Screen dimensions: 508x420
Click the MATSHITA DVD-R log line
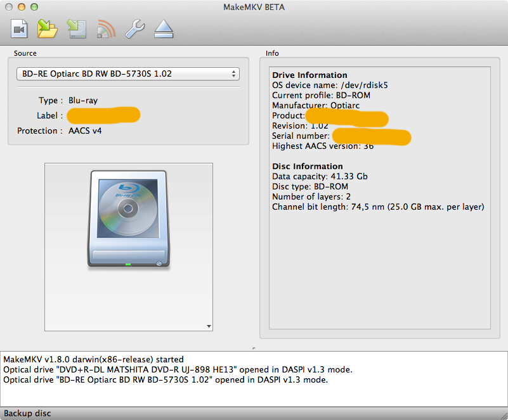coord(178,369)
